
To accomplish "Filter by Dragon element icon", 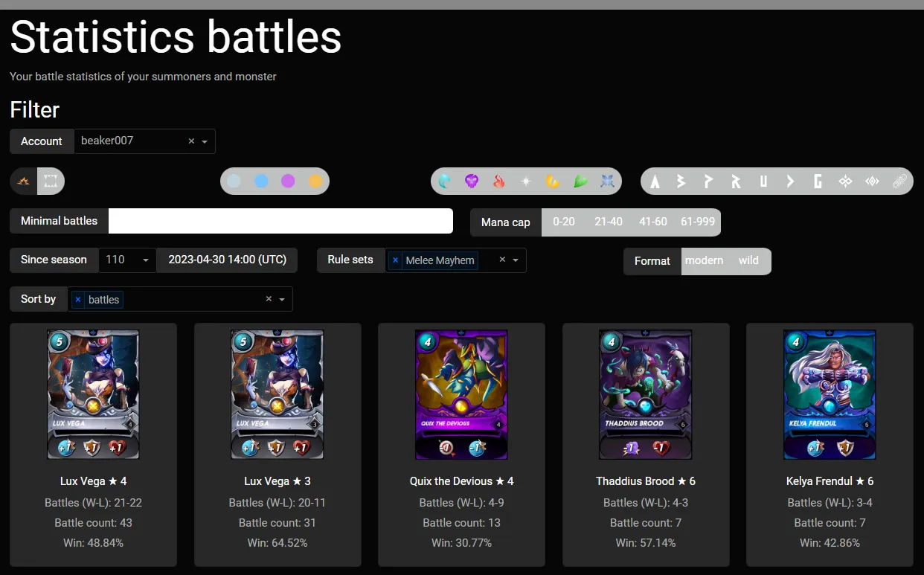I will pyautogui.click(x=553, y=181).
